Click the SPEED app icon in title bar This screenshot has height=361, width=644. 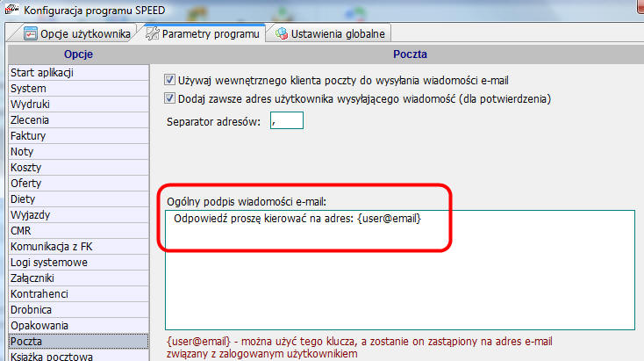coord(11,9)
